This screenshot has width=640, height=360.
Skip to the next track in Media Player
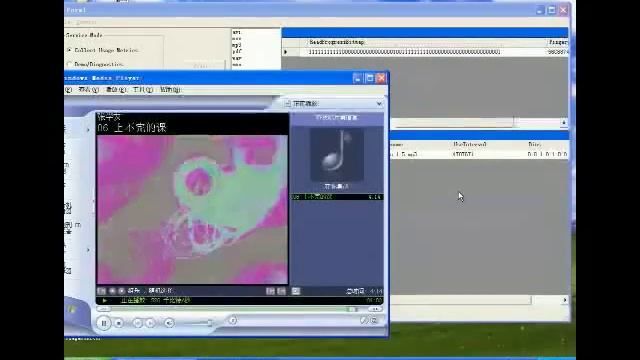pos(150,323)
